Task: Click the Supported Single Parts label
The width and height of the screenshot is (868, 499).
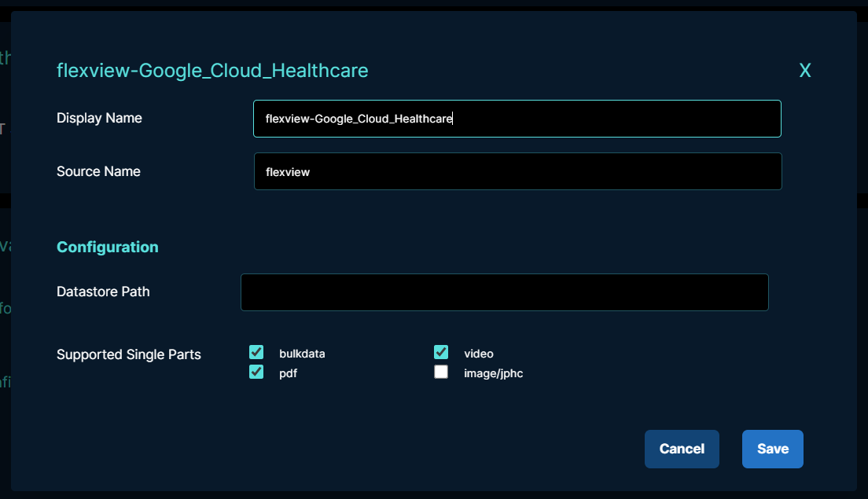Action: click(128, 354)
